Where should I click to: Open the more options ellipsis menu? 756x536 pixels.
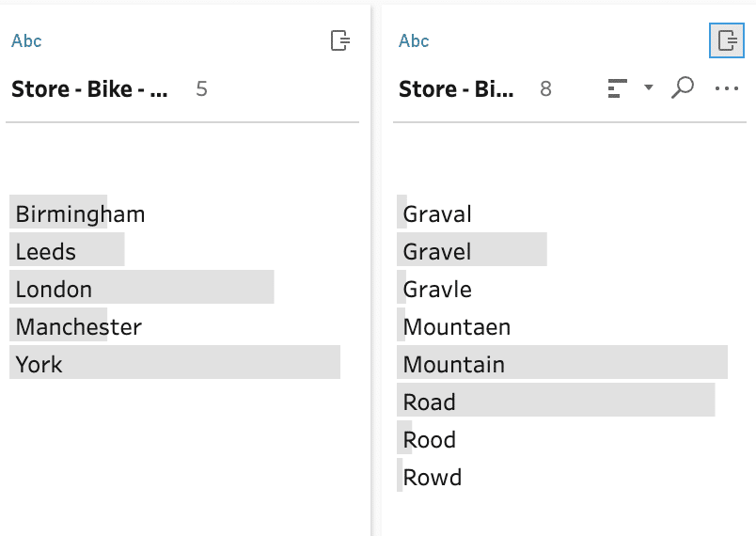pyautogui.click(x=727, y=88)
